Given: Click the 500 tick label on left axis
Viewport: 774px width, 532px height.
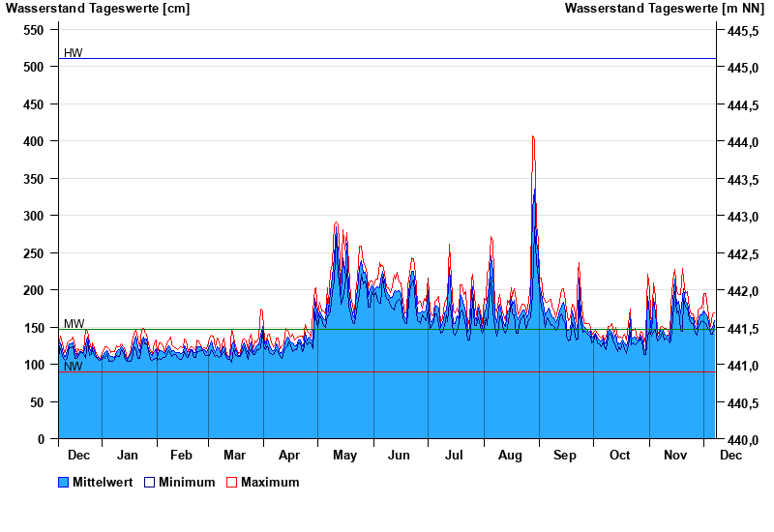Looking at the screenshot, I should click(x=34, y=67).
